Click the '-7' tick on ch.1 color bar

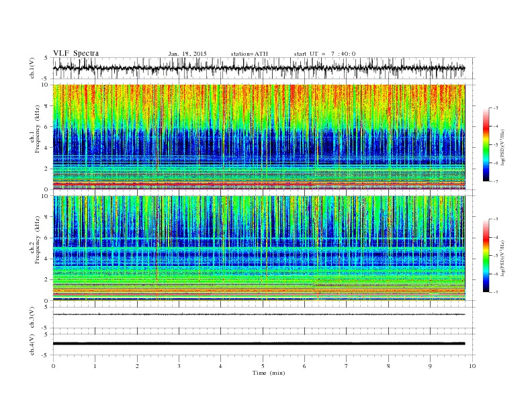(x=496, y=181)
